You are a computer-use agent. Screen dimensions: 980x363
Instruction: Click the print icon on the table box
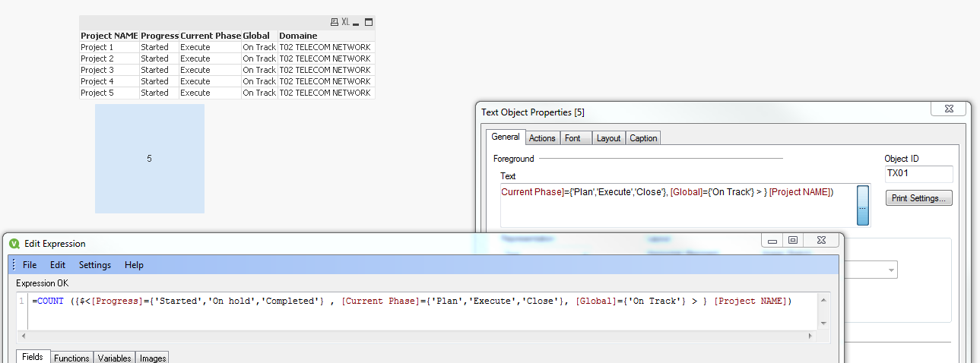point(334,22)
